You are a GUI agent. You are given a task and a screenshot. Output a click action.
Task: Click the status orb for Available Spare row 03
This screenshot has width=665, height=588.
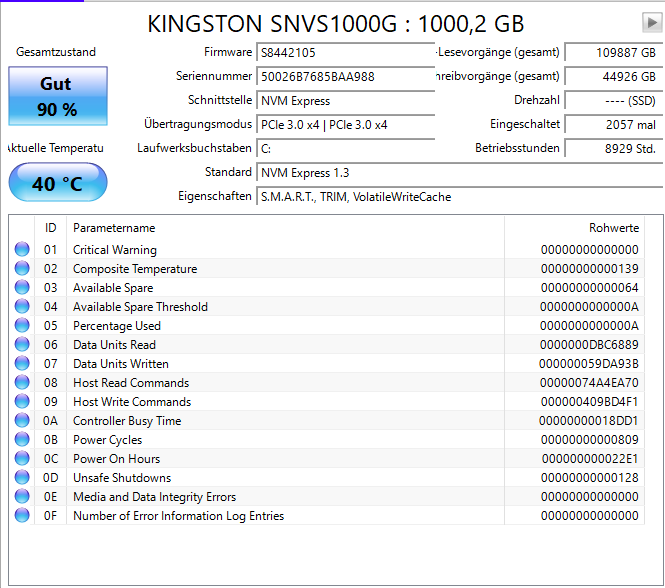22,288
